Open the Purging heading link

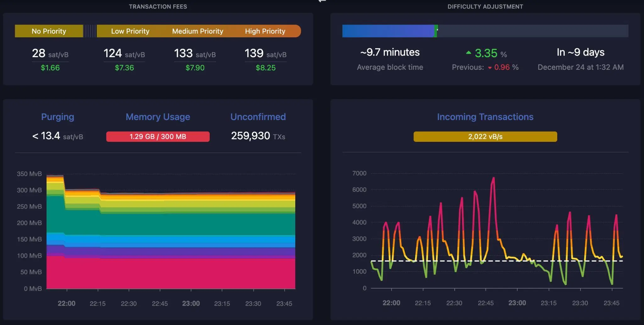(x=58, y=117)
